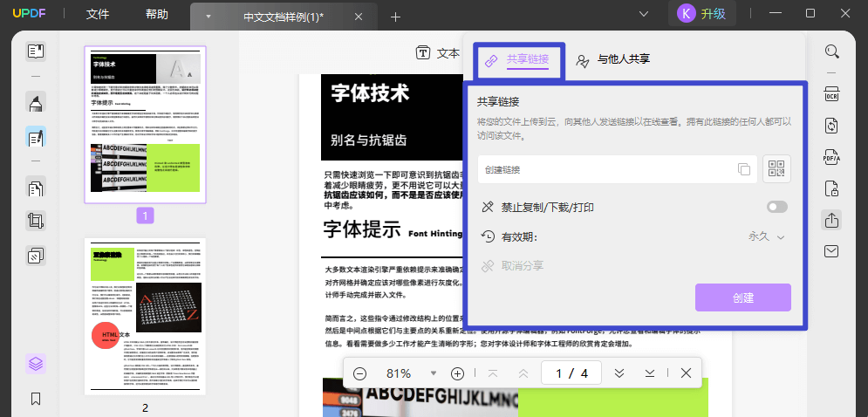Zoom in with the plus icon
The image size is (868, 417).
pos(457,373)
